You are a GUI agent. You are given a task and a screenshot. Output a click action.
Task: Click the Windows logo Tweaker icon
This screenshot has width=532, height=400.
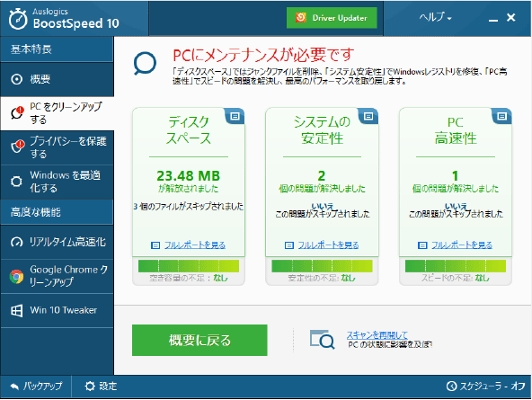(x=16, y=310)
